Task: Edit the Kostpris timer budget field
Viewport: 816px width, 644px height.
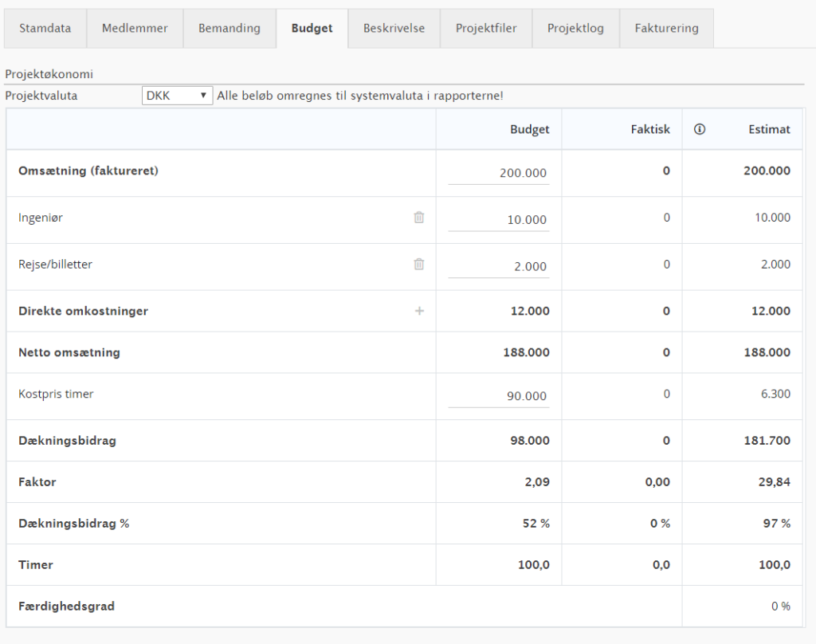Action: click(499, 396)
